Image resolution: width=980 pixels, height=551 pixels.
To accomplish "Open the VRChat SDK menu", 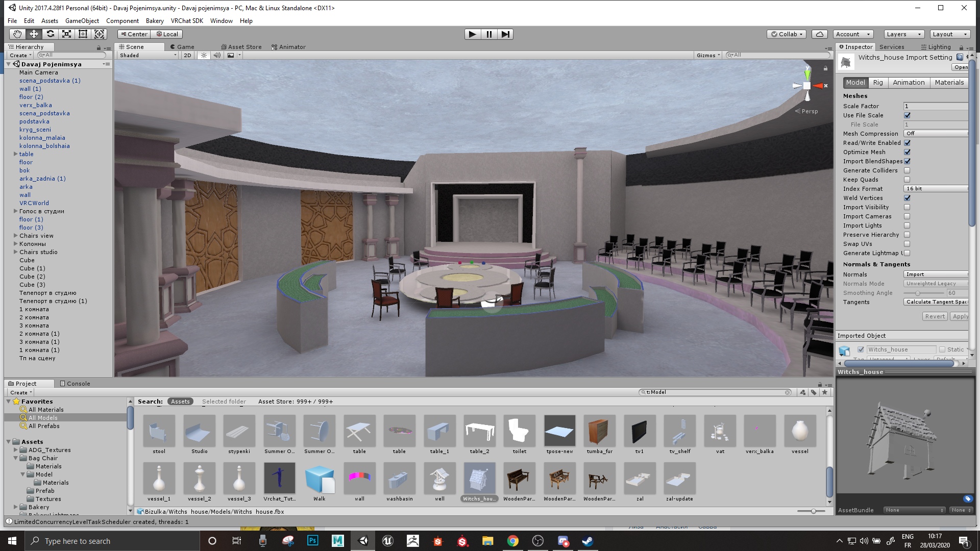I will click(x=187, y=21).
